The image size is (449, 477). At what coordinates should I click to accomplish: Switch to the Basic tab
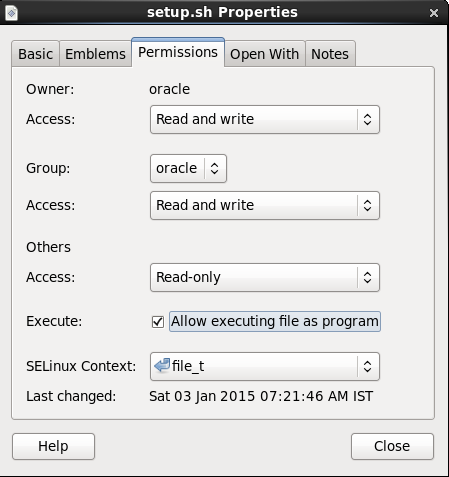35,54
